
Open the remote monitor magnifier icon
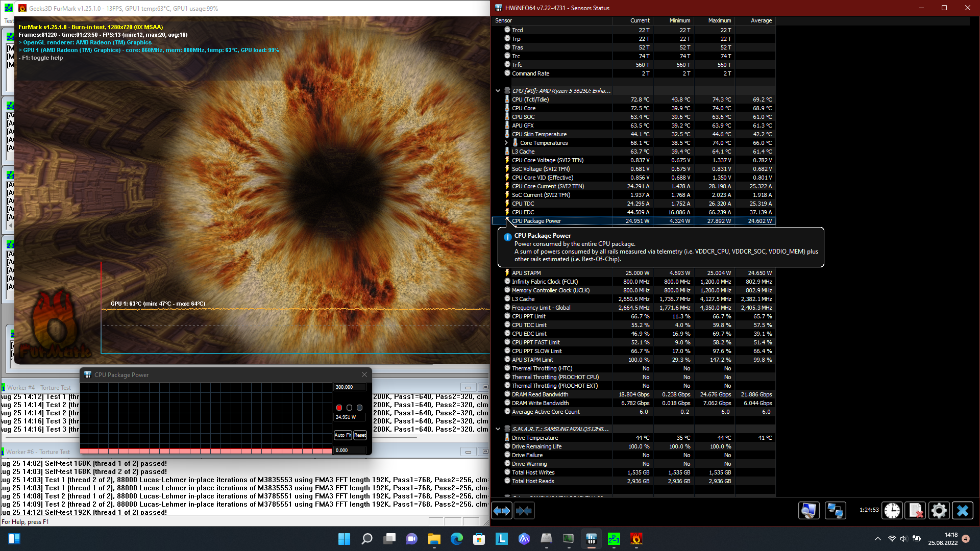[809, 511]
